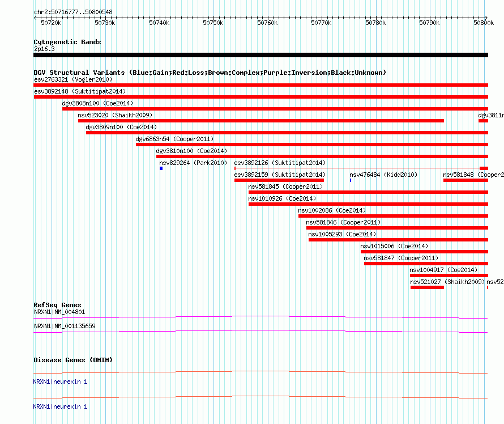Image resolution: width=504 pixels, height=424 pixels.
Task: Click the 50760k ruler tick label
Action: pos(267,23)
